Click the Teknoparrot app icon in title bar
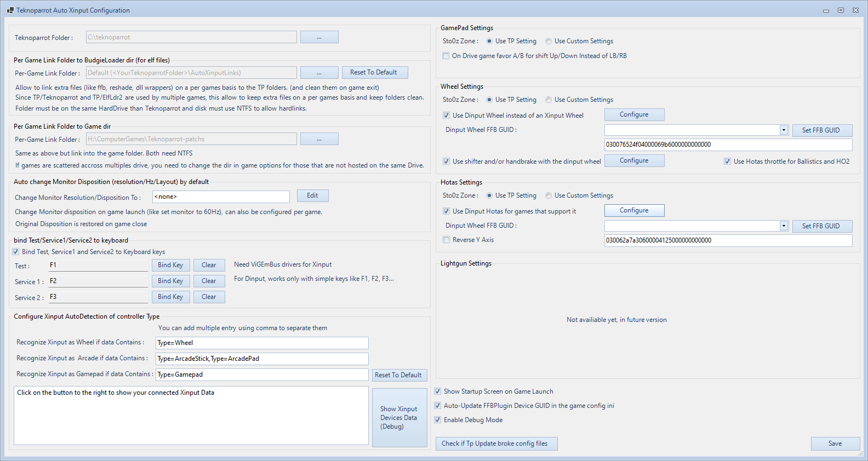Viewport: 868px width, 461px height. pos(10,10)
